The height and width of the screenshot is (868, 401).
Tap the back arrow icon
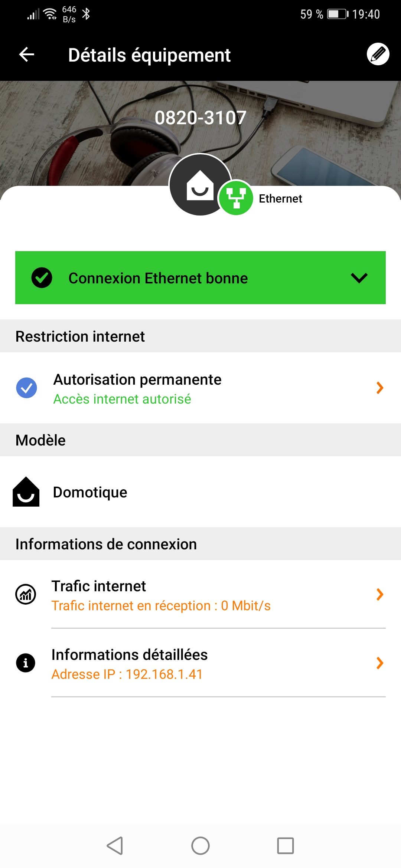tap(27, 55)
